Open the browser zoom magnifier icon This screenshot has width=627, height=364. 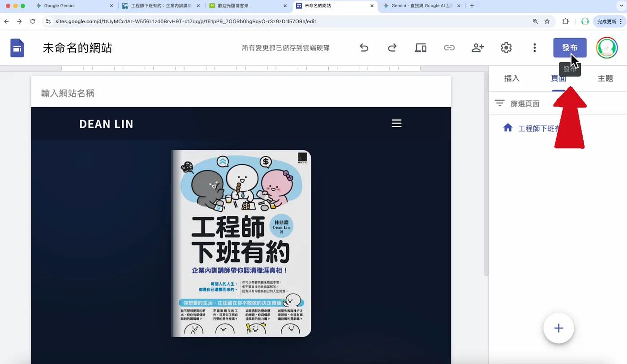click(535, 21)
